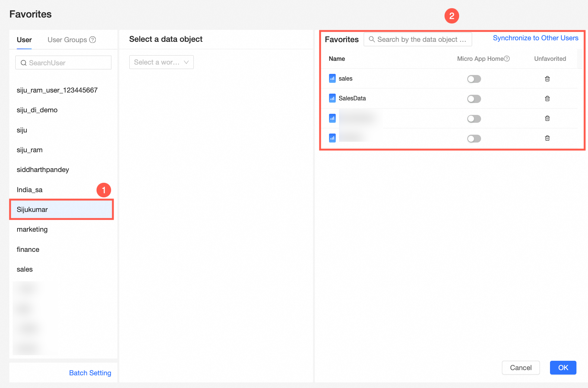Image resolution: width=588 pixels, height=388 pixels.
Task: Toggle Micro App Home for sales
Action: tap(474, 79)
